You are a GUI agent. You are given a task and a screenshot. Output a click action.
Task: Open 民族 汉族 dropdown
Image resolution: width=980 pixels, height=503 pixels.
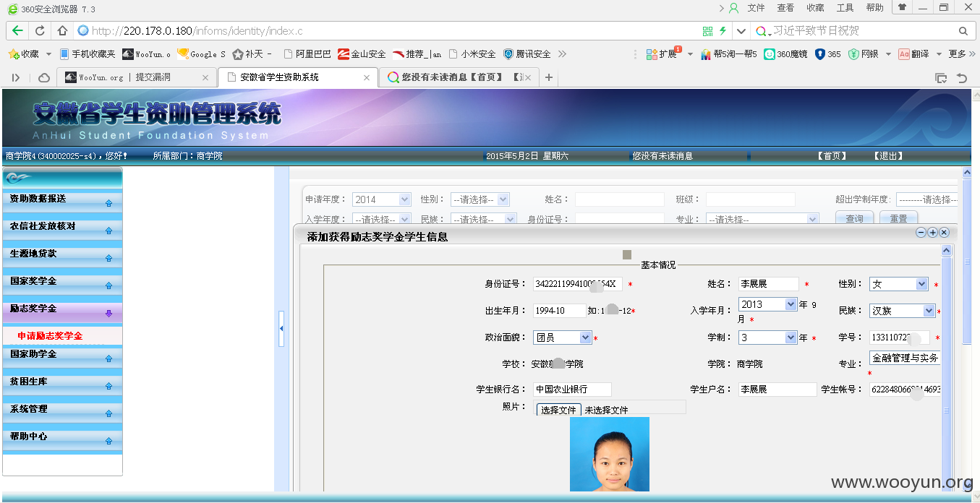click(x=903, y=311)
